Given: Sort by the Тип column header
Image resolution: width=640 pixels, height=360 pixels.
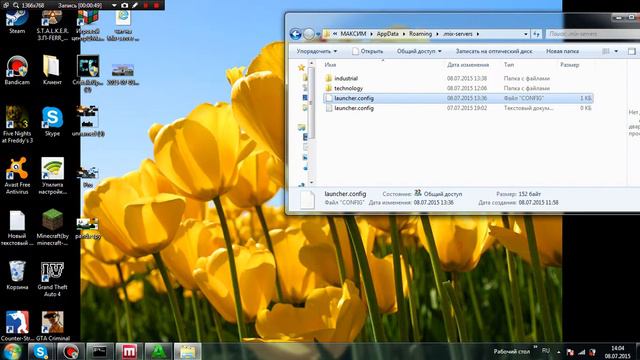Looking at the screenshot, I should [x=509, y=65].
